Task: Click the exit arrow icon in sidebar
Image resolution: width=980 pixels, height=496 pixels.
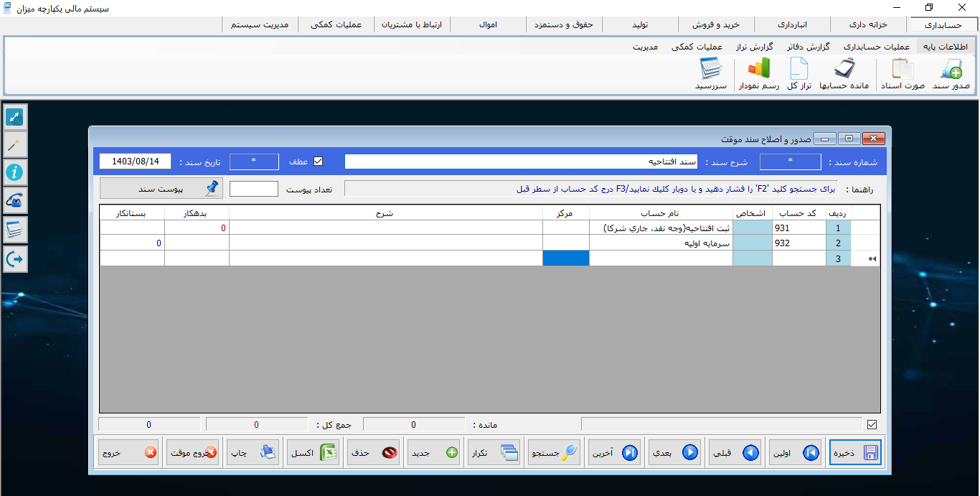Action: pos(15,258)
